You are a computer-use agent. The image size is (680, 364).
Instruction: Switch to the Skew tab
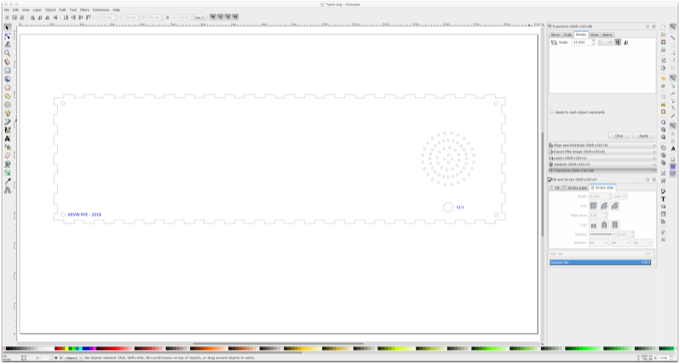click(594, 35)
